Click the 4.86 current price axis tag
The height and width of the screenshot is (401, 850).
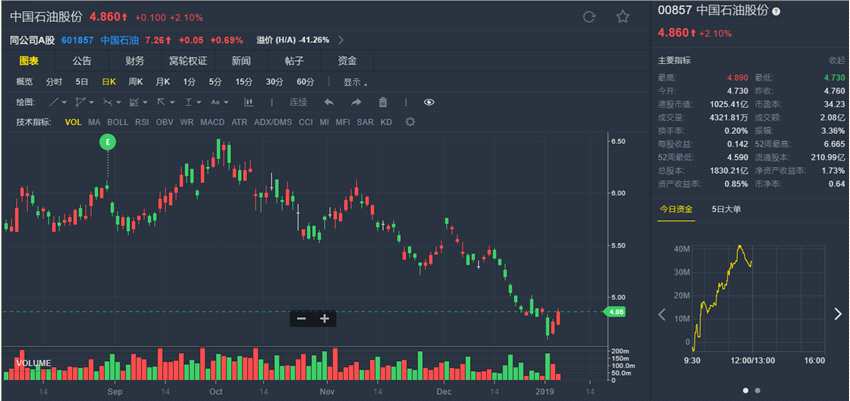(615, 312)
